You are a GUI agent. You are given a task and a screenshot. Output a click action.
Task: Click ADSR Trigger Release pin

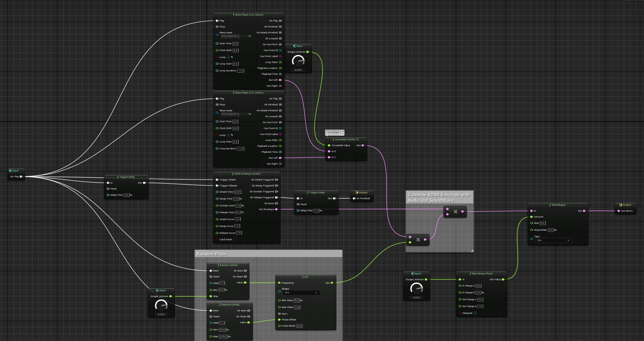tap(217, 186)
